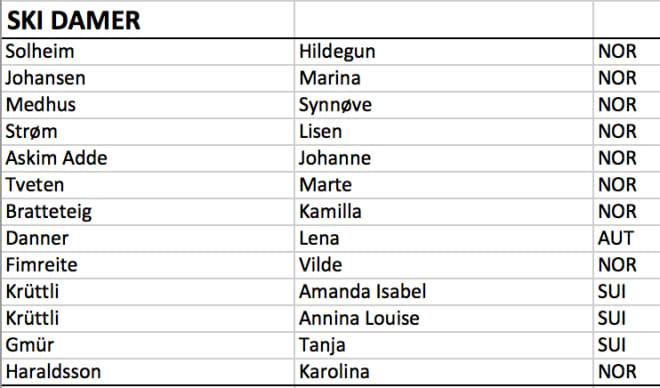Click the Amanda Isabel cell
This screenshot has height=388, width=660.
coord(444,292)
